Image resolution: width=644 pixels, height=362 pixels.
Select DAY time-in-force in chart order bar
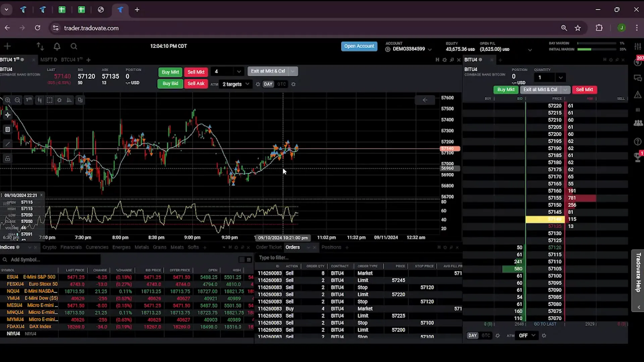pyautogui.click(x=268, y=84)
